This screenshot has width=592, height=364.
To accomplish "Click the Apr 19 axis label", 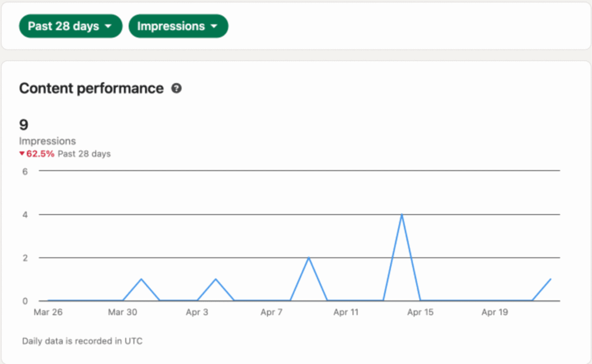I will click(x=495, y=312).
